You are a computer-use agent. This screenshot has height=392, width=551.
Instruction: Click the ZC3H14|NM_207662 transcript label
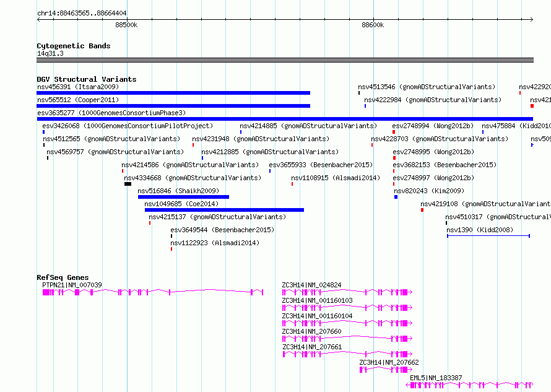[389, 362]
